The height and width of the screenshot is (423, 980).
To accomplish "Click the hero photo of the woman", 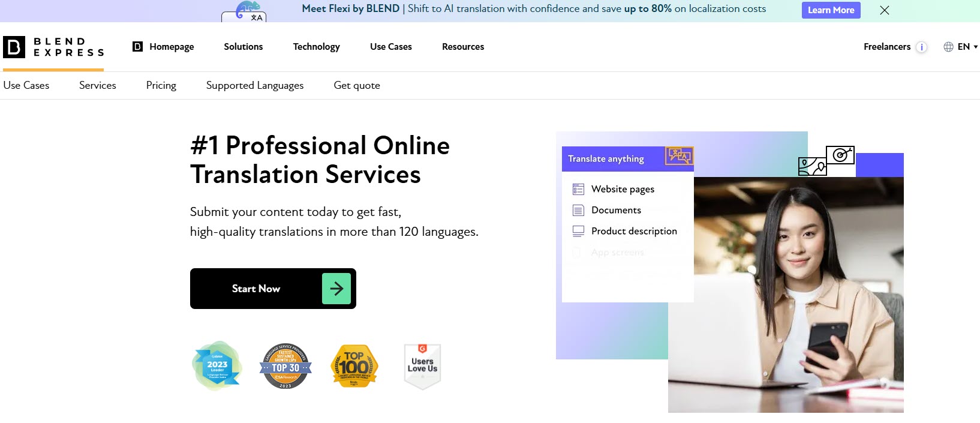I will tap(786, 295).
